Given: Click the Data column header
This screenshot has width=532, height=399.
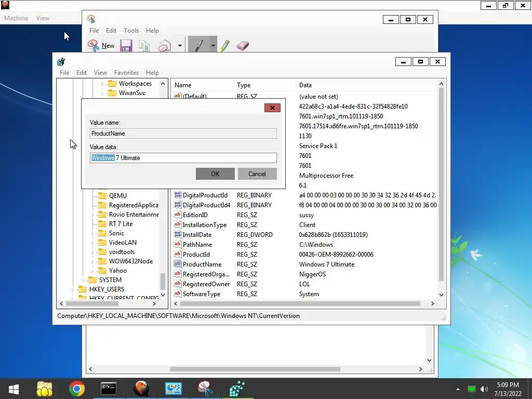Looking at the screenshot, I should click(x=367, y=85).
